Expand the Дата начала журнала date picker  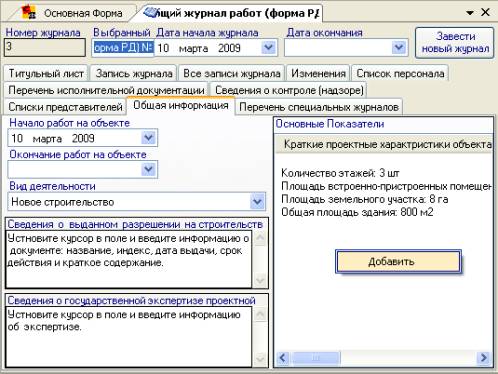point(269,47)
